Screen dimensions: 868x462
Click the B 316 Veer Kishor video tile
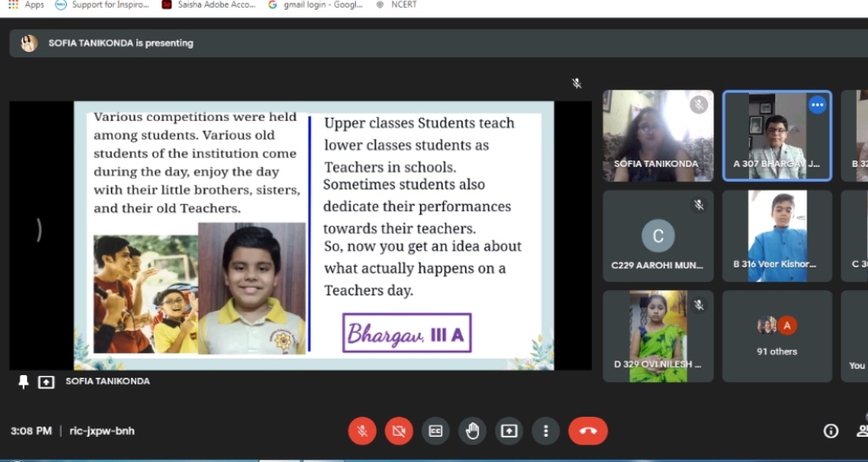tap(777, 235)
